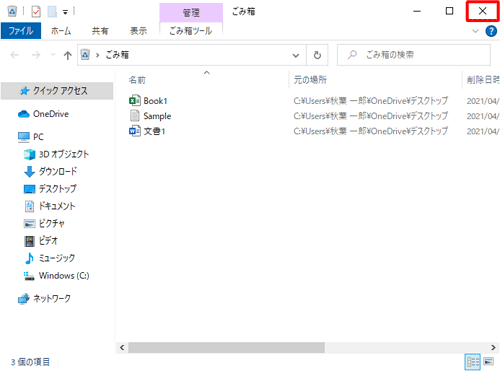Click the Recycle Bin icon in address bar
Viewport: 500px width, 371px height.
(85, 55)
